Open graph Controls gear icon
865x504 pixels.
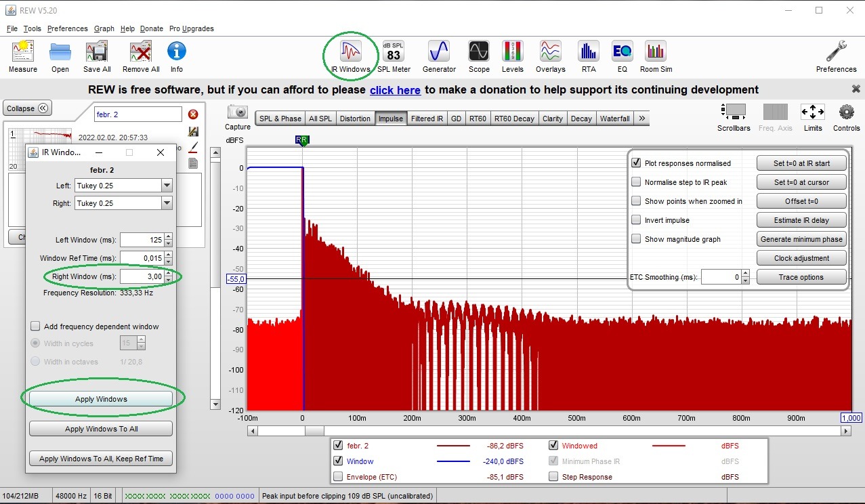coord(847,112)
